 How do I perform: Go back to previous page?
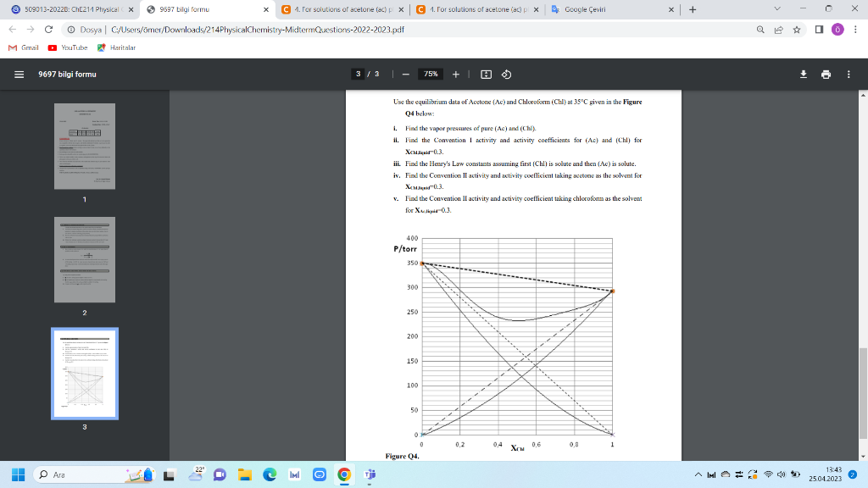click(x=13, y=30)
